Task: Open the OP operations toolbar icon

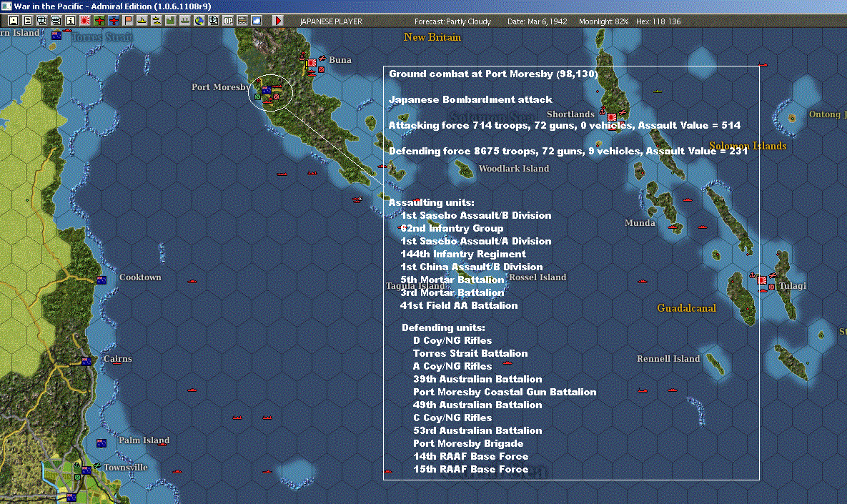Action: click(228, 21)
